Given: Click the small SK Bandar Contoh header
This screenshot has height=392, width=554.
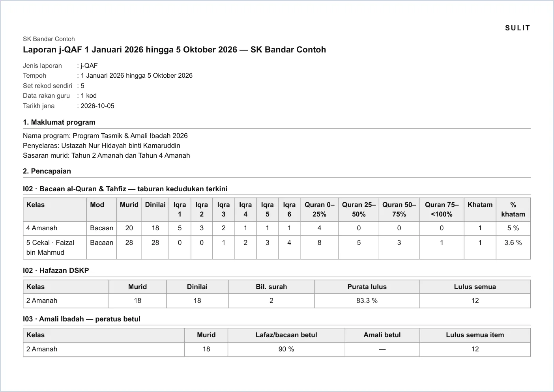Looking at the screenshot, I should [49, 39].
